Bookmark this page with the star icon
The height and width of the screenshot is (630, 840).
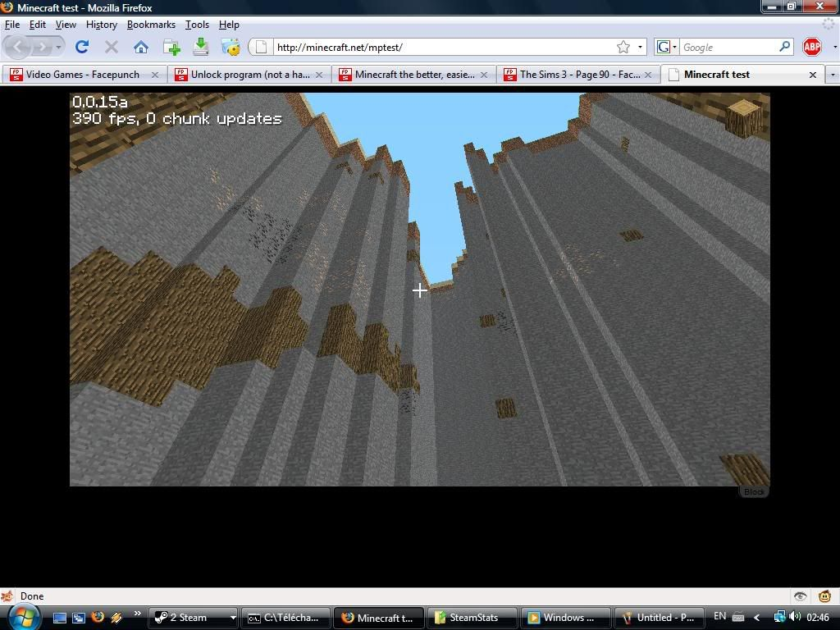(x=623, y=47)
